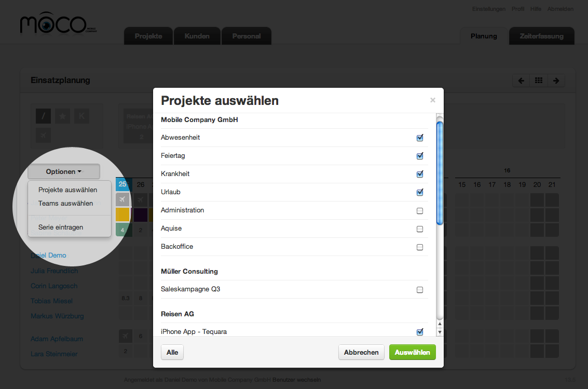Click the K filter icon
This screenshot has height=389, width=588.
point(81,116)
